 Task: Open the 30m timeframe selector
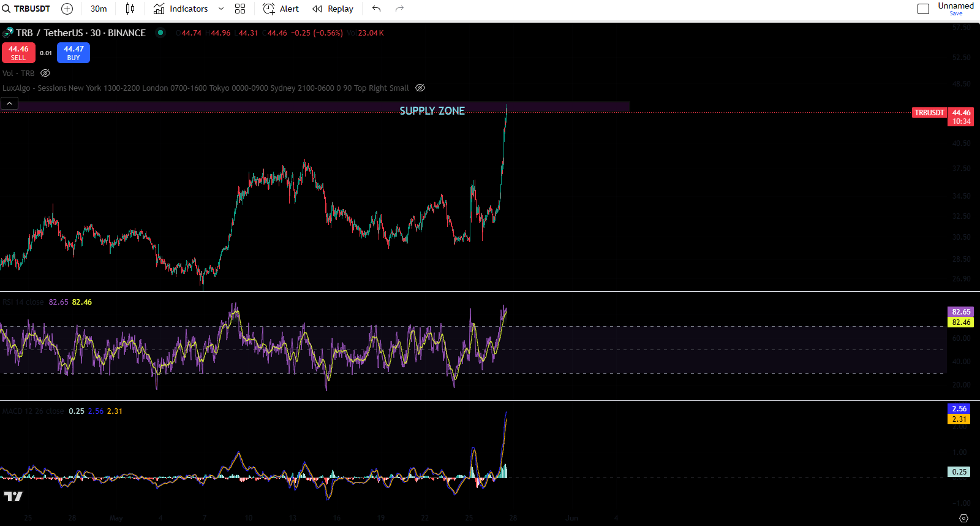pyautogui.click(x=99, y=9)
